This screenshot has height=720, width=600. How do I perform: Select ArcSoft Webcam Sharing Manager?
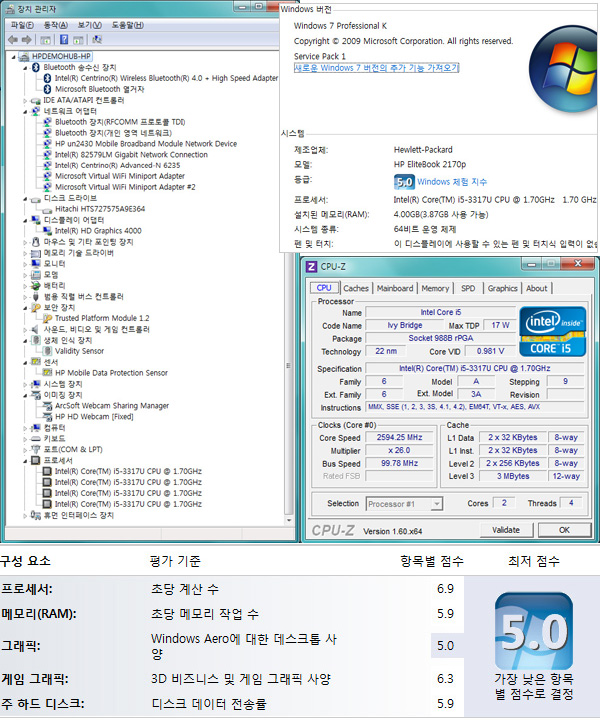pos(112,406)
